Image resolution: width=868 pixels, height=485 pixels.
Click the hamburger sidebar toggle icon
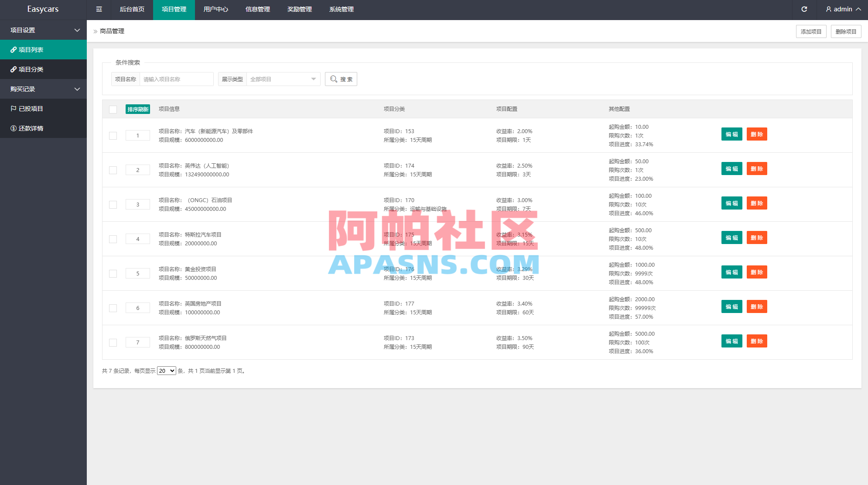point(99,9)
